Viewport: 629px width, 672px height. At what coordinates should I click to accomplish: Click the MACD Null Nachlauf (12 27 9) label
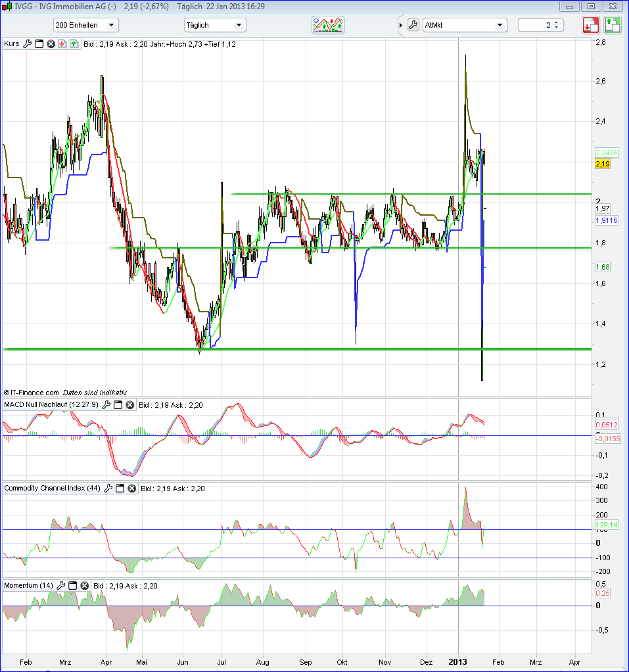[51, 404]
